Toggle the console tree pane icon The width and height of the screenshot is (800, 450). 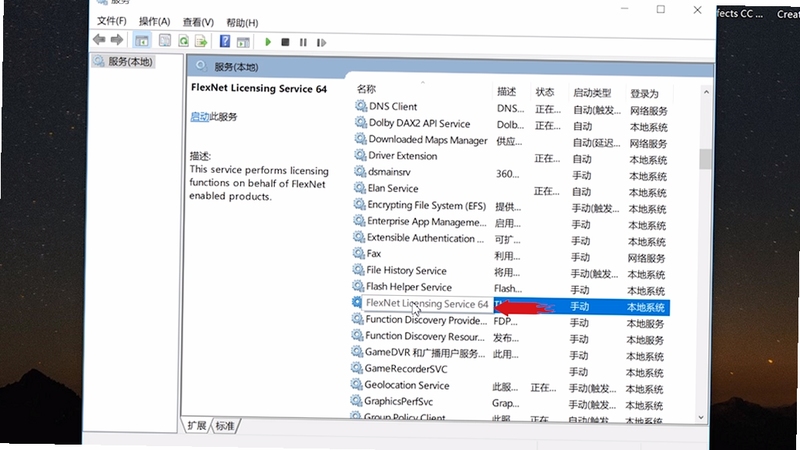pos(142,40)
